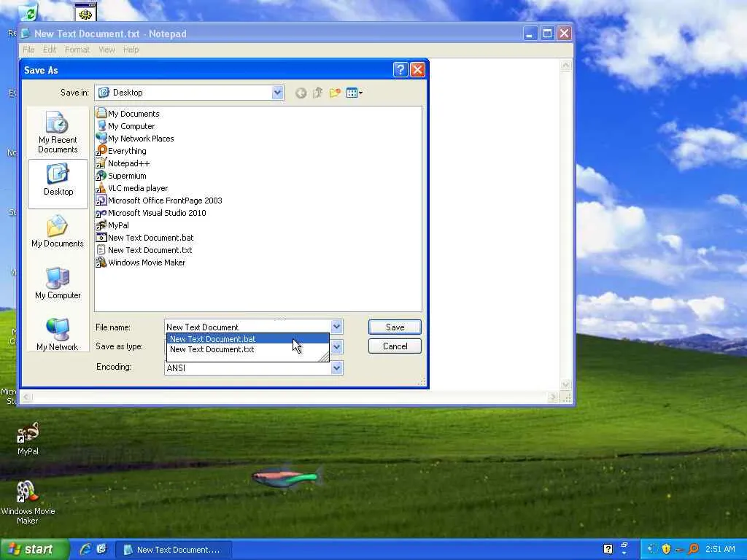
Task: Select the Supermium shortcut icon
Action: pos(101,175)
